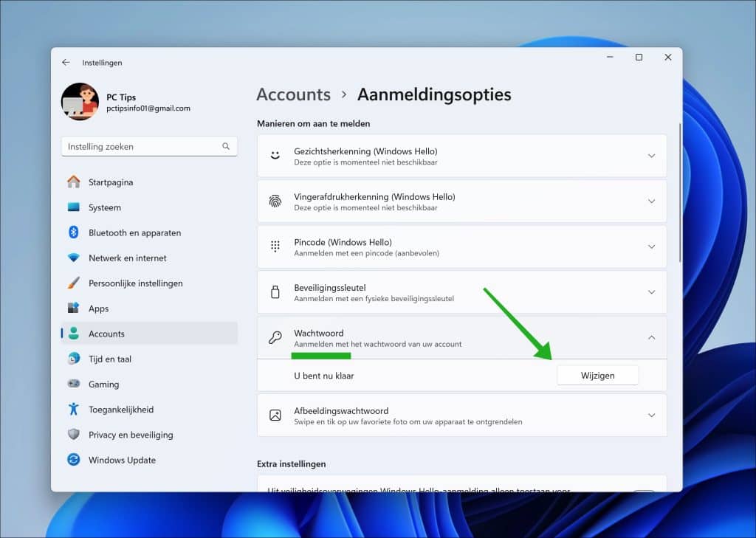Close the Instellingen window
756x538 pixels.
point(667,58)
